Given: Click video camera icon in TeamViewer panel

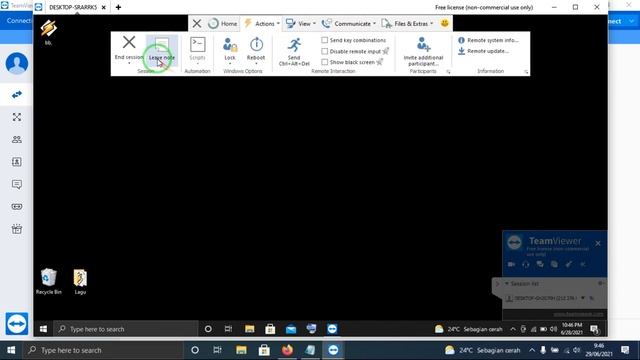Looking at the screenshot, I should tap(511, 264).
